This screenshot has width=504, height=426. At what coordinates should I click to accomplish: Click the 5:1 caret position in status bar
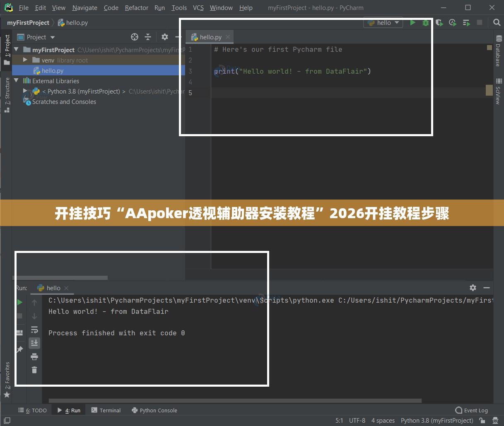coord(339,421)
